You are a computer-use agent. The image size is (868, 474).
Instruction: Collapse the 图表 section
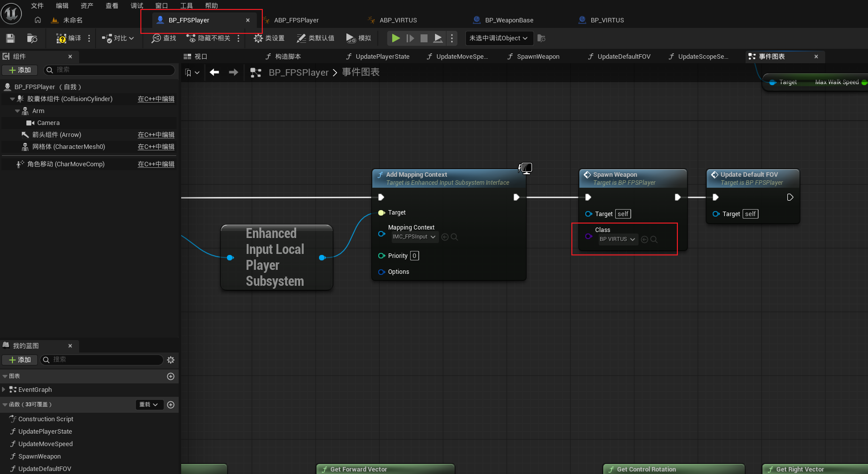5,376
